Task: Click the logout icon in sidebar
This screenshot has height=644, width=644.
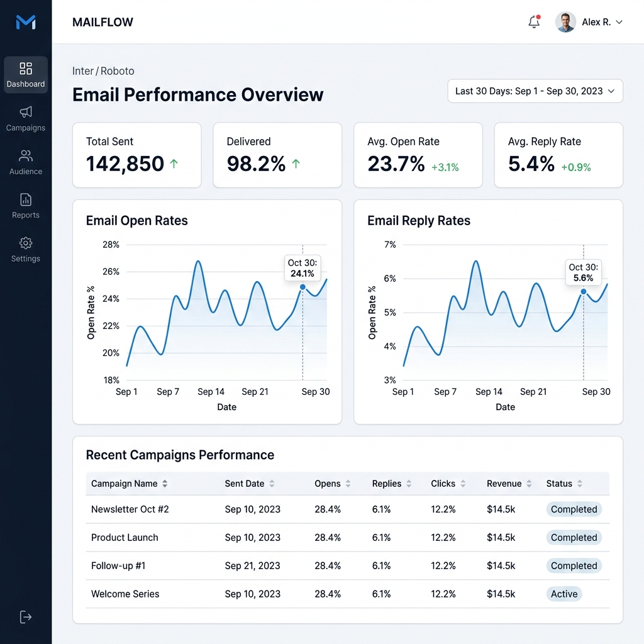Action: click(x=26, y=617)
